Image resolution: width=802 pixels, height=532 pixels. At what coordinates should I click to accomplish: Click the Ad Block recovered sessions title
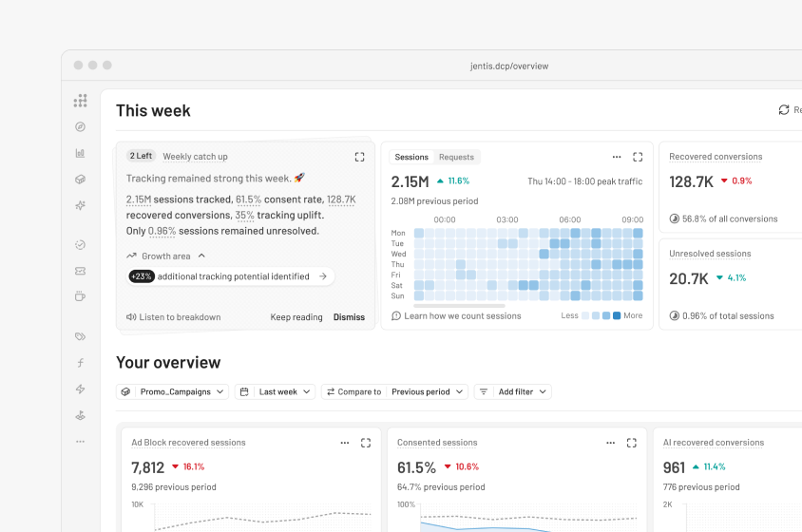(x=188, y=443)
